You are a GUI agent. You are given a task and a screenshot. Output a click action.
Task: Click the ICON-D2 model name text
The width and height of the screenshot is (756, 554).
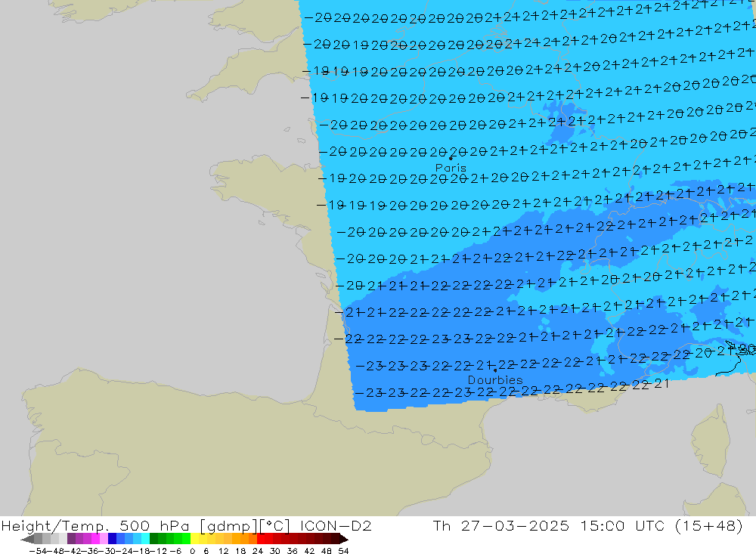click(336, 525)
